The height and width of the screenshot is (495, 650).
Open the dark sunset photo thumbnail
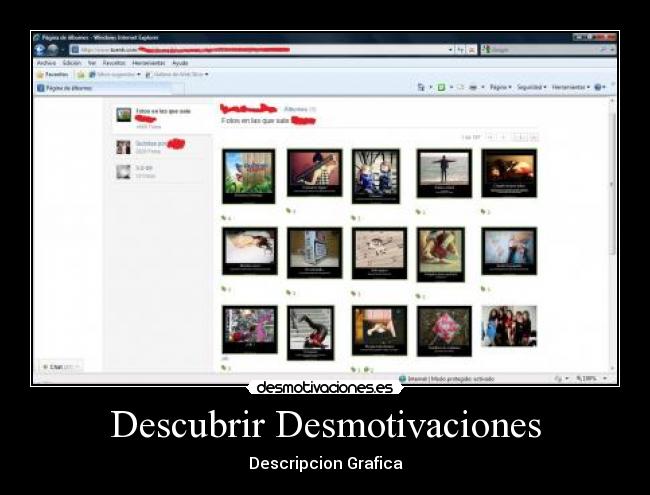(509, 173)
